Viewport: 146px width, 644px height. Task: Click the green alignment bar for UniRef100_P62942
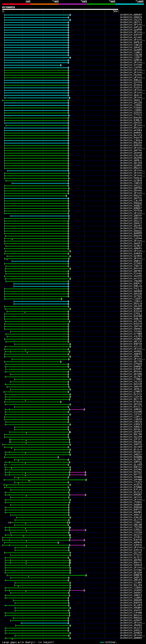pos(37,75)
